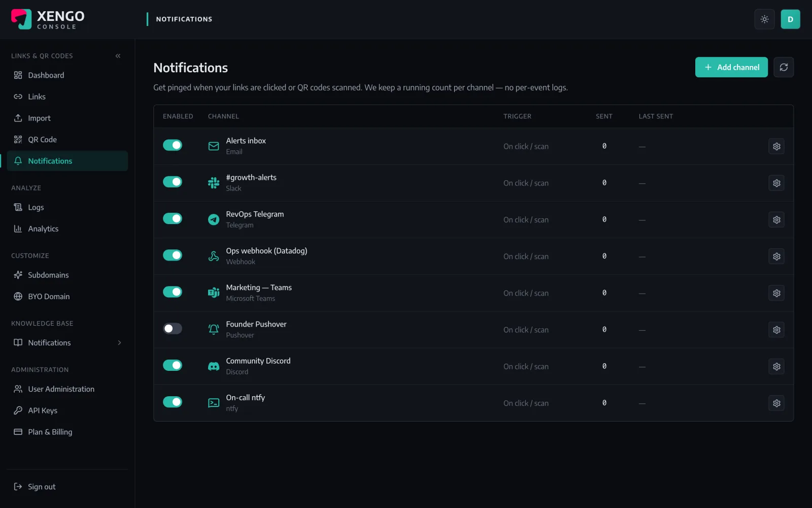Open settings gear for Ops webhook (Datadog)

point(776,257)
